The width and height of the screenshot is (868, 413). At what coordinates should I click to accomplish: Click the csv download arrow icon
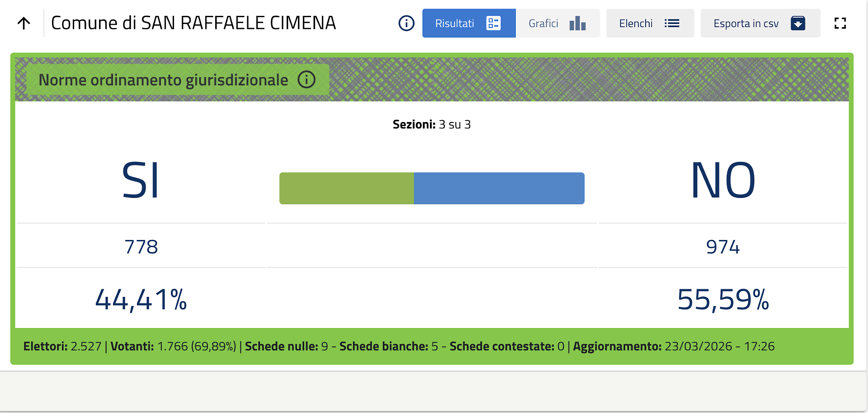pyautogui.click(x=798, y=23)
